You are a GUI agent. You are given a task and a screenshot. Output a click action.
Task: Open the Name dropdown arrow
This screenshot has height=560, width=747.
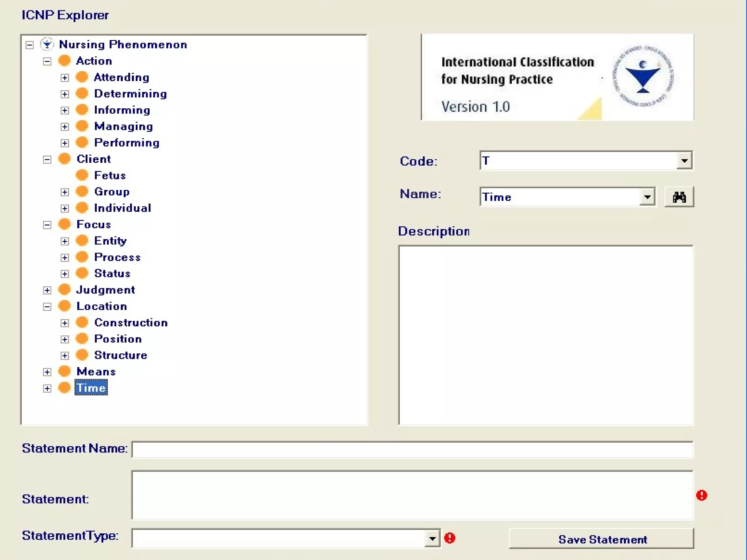click(x=647, y=197)
